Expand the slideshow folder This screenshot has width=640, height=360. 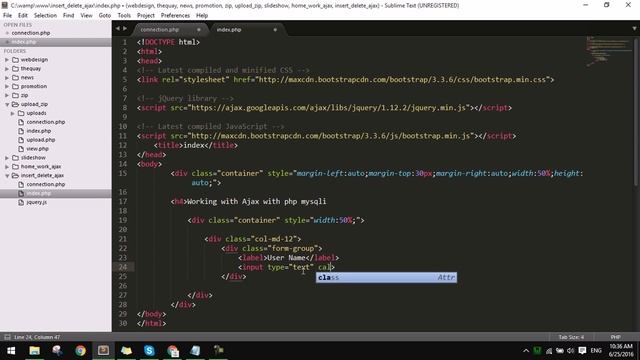(x=7, y=158)
